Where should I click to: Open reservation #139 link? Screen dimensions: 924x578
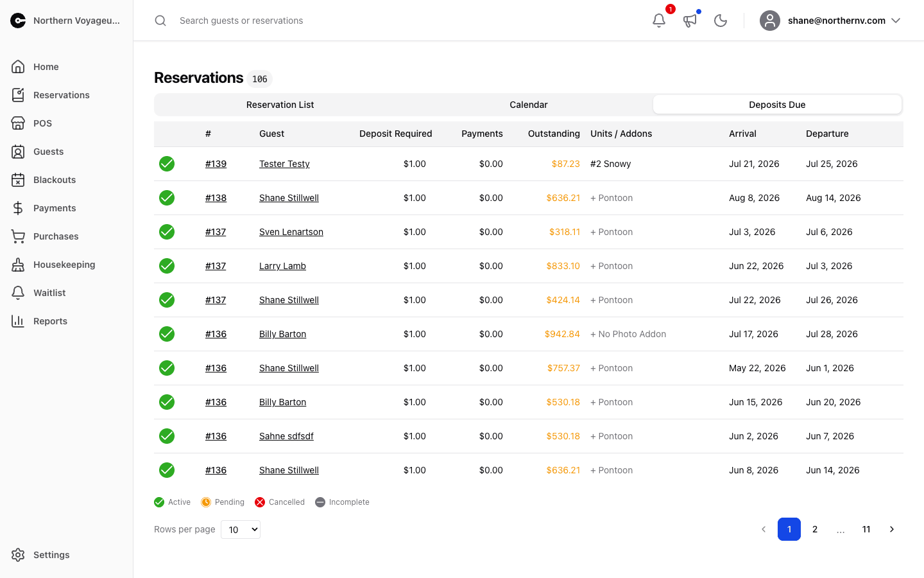[x=216, y=164]
